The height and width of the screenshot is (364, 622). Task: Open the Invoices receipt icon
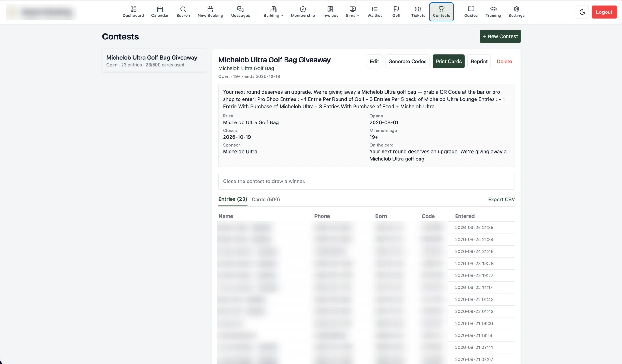pyautogui.click(x=330, y=9)
